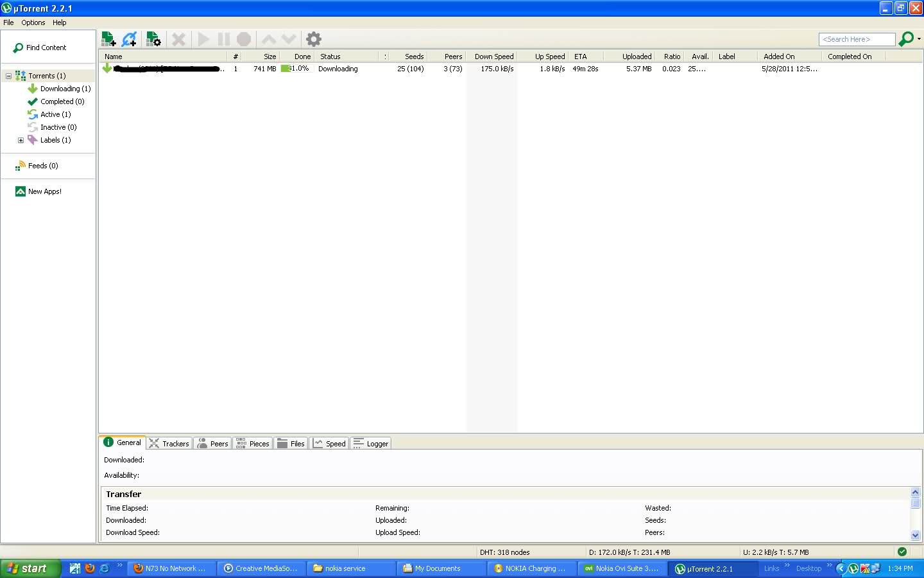Collapse the Torrents tree node
This screenshot has height=578, width=924.
[8, 76]
